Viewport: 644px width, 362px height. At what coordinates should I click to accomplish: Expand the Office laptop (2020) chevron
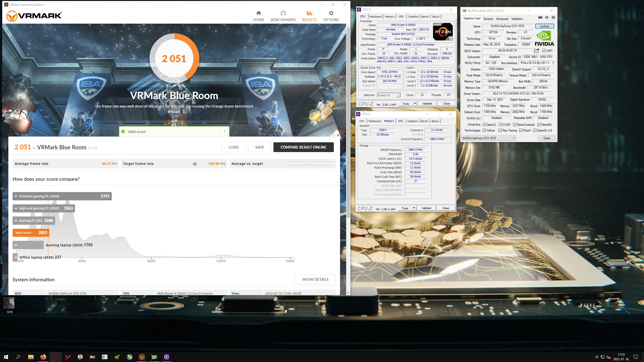(x=16, y=257)
